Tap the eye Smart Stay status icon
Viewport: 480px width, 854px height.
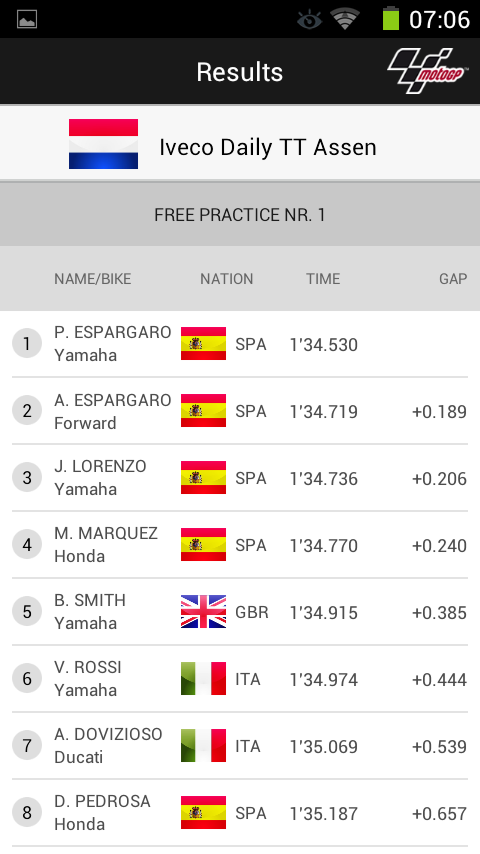pyautogui.click(x=309, y=20)
